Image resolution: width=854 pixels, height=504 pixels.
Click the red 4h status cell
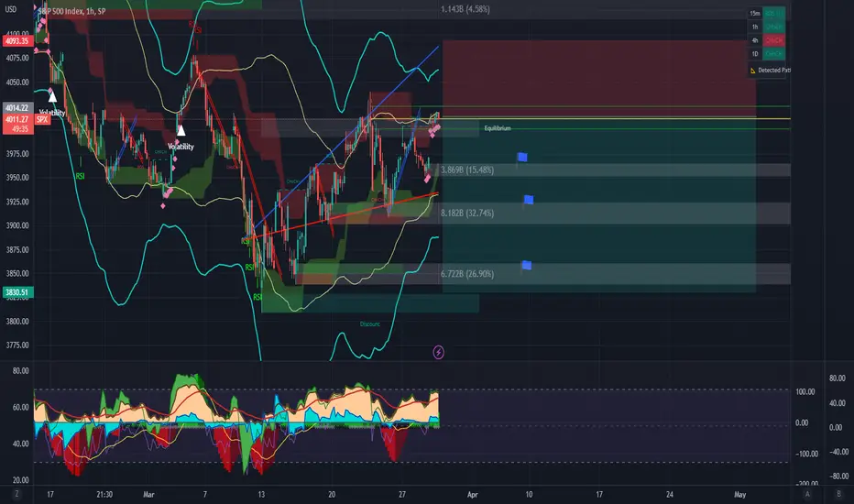coord(773,40)
